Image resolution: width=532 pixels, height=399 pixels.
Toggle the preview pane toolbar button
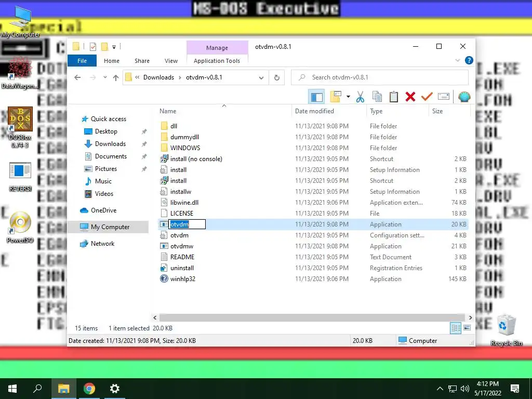tap(316, 97)
